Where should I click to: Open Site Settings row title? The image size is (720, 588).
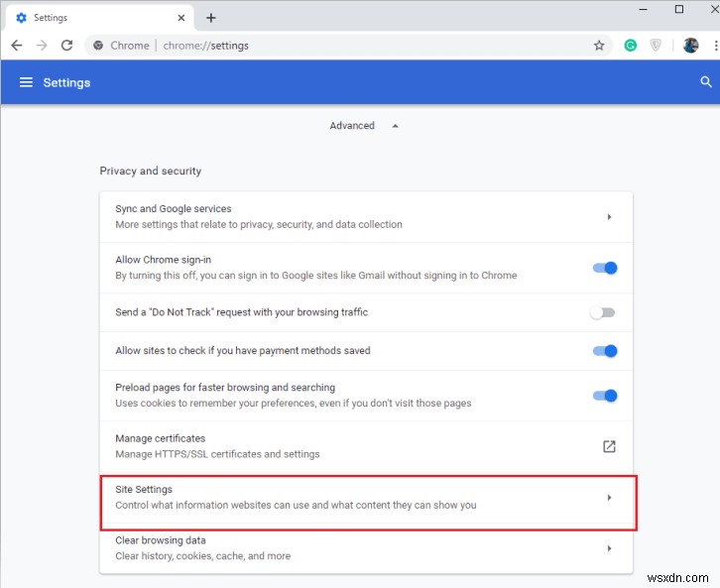(144, 489)
